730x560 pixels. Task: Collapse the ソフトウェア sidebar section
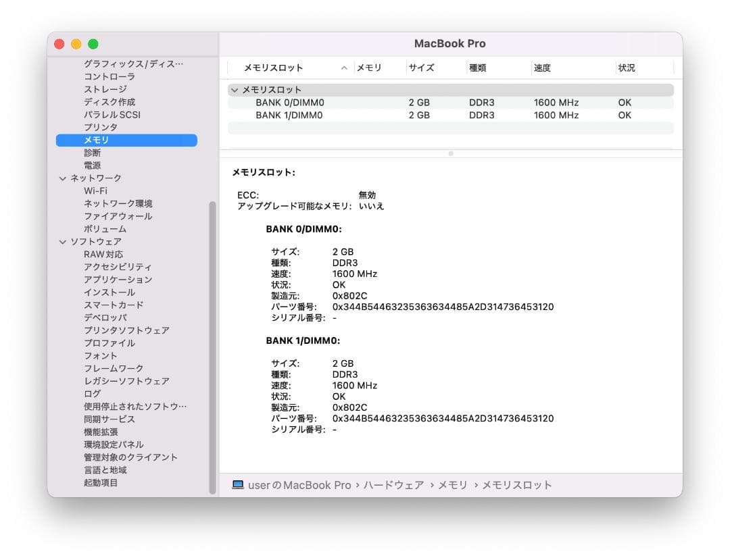point(63,242)
